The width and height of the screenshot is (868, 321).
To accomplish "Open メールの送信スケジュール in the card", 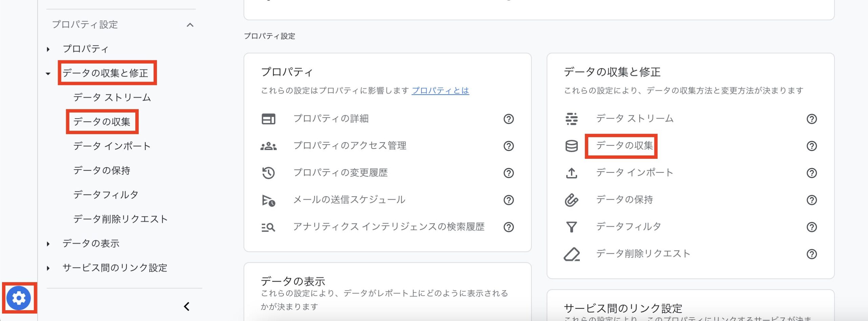I will [349, 200].
